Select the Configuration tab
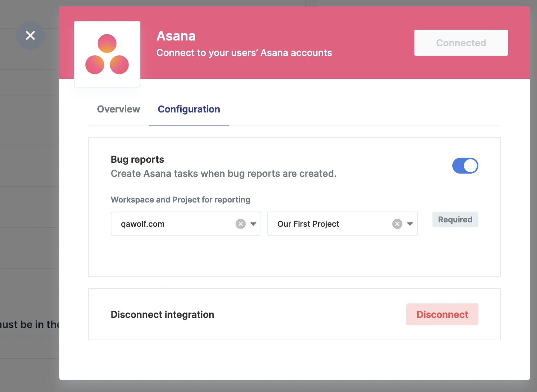Viewport: 537px width, 392px height. 189,109
